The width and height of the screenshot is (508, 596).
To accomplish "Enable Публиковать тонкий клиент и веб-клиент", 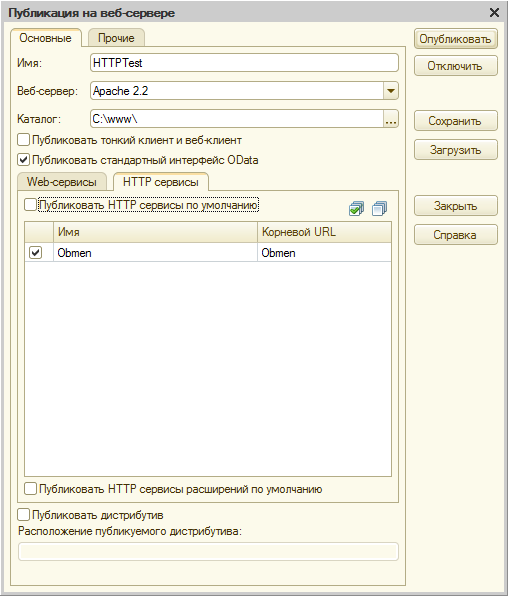I will click(24, 140).
